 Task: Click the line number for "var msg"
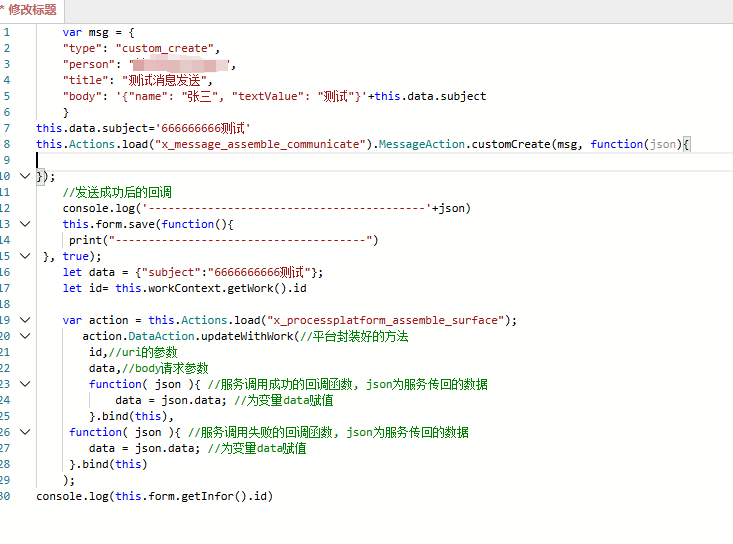point(6,32)
